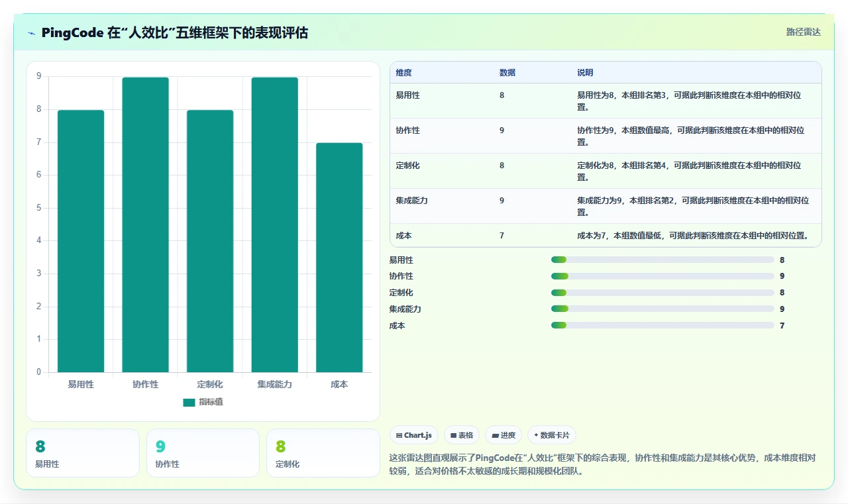Open the 易用性 data card showing 8
Viewport: 848px width, 504px height.
83,453
